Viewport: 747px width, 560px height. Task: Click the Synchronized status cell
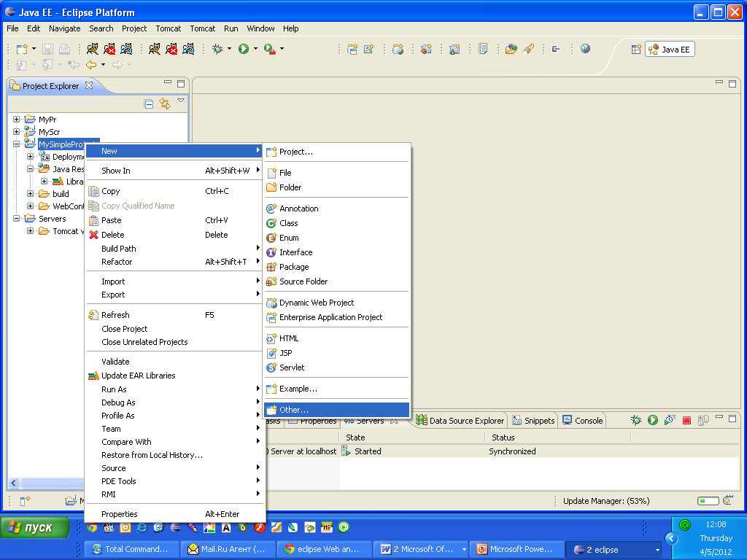[512, 451]
